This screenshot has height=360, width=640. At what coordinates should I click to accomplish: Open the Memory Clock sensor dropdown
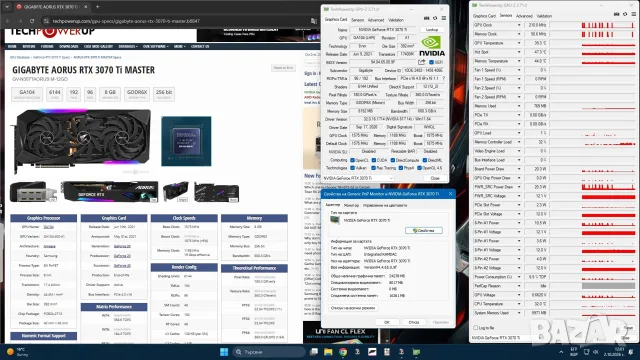(x=519, y=34)
